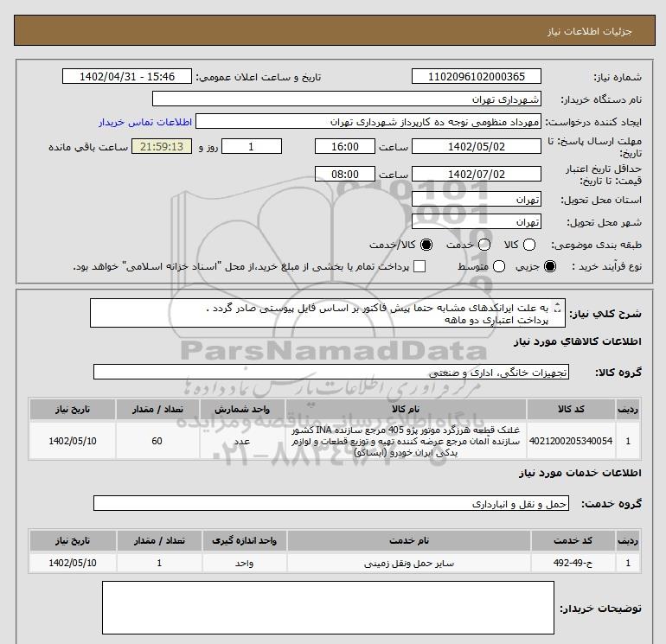Click the quantity cell 60
666x644 pixels.
click(157, 441)
